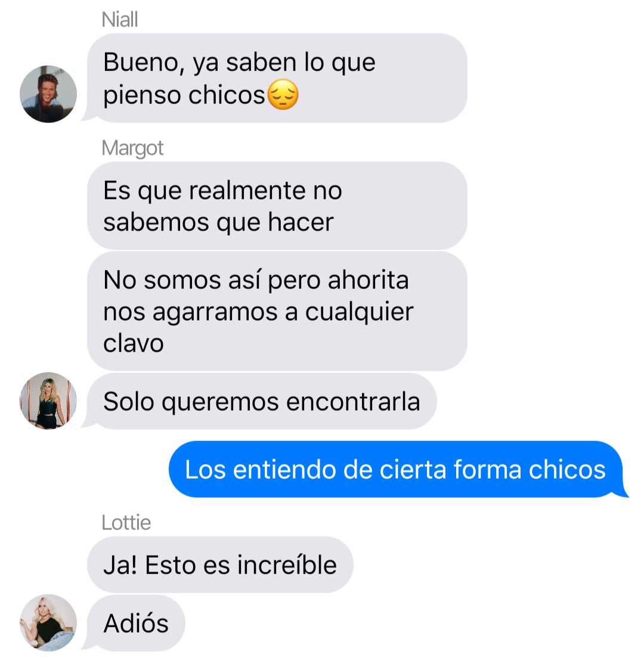
Task: Select the sender name Niall
Action: click(x=119, y=19)
